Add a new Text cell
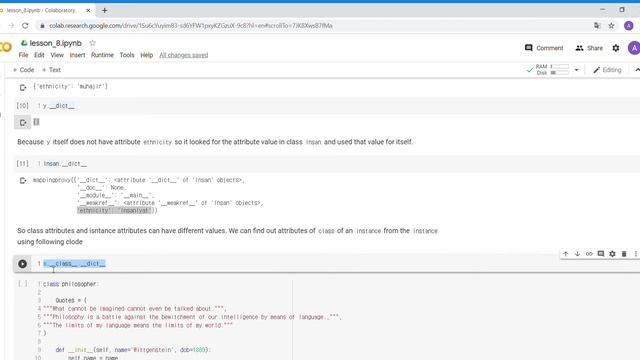This screenshot has height=360, width=640. click(x=51, y=70)
